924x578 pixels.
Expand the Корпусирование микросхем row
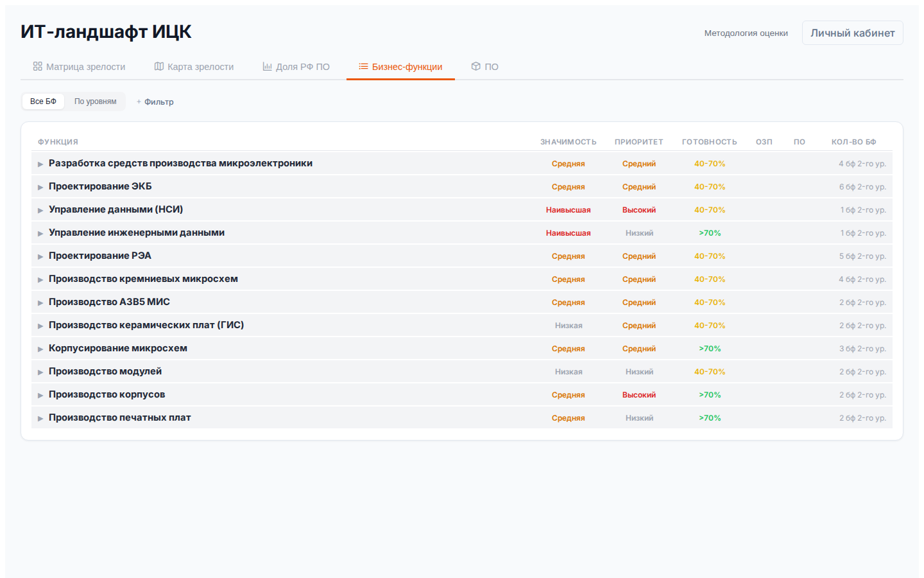click(x=40, y=349)
